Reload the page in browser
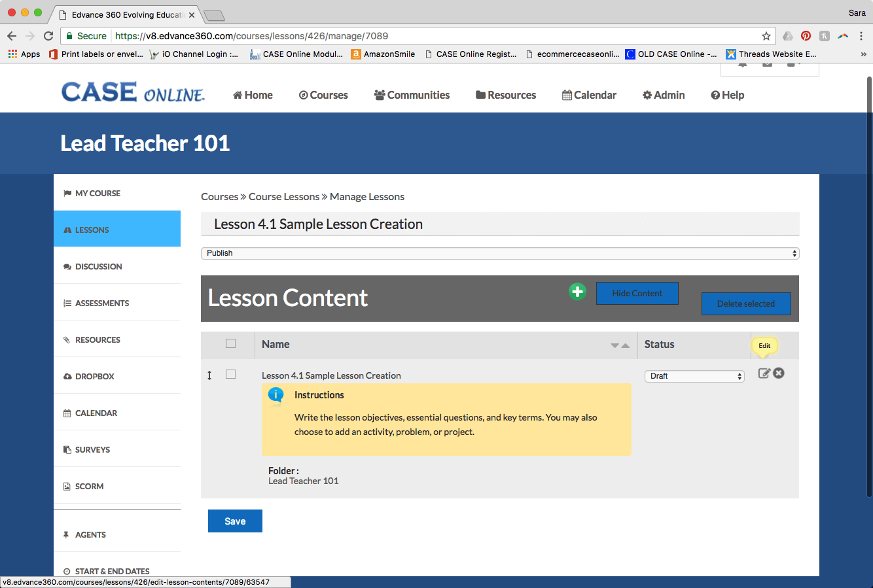This screenshot has width=873, height=588. 48,36
